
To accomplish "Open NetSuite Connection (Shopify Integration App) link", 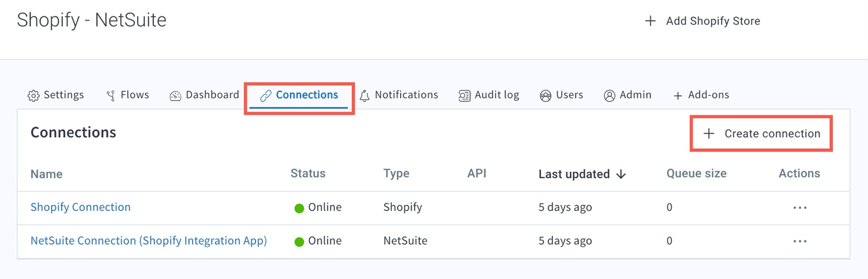I will [x=149, y=240].
